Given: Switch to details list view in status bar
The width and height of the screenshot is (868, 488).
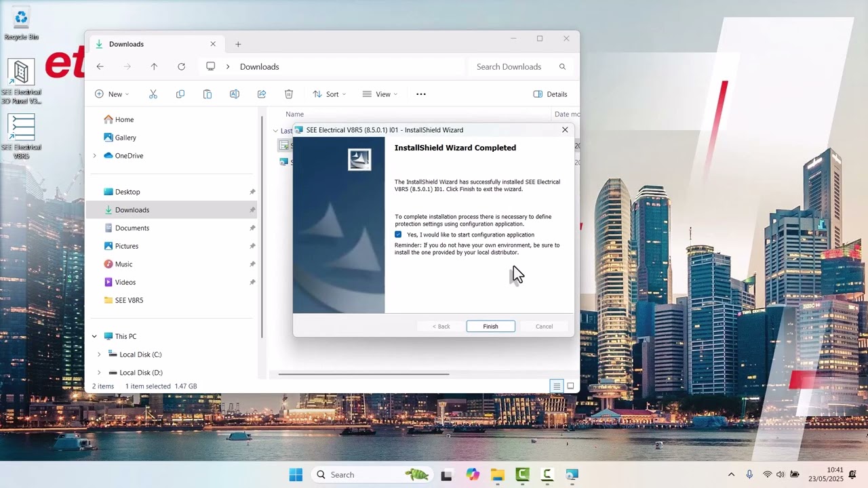Looking at the screenshot, I should tap(557, 386).
